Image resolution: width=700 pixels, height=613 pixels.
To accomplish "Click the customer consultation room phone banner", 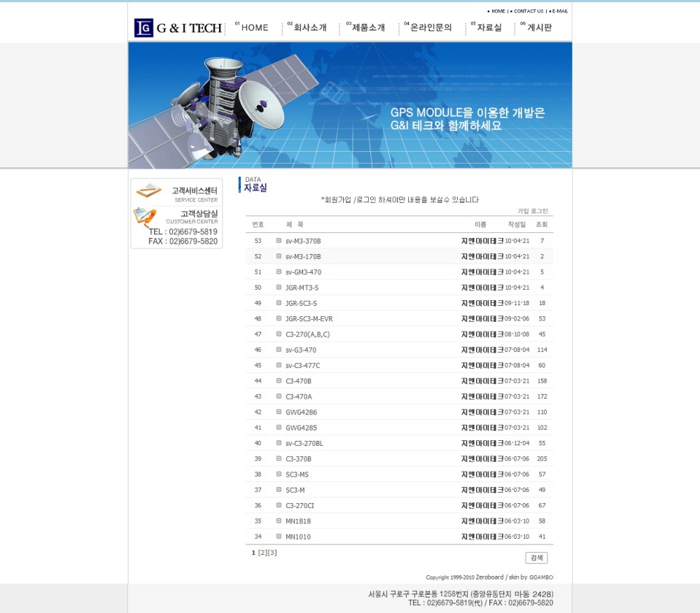I will pos(176,226).
